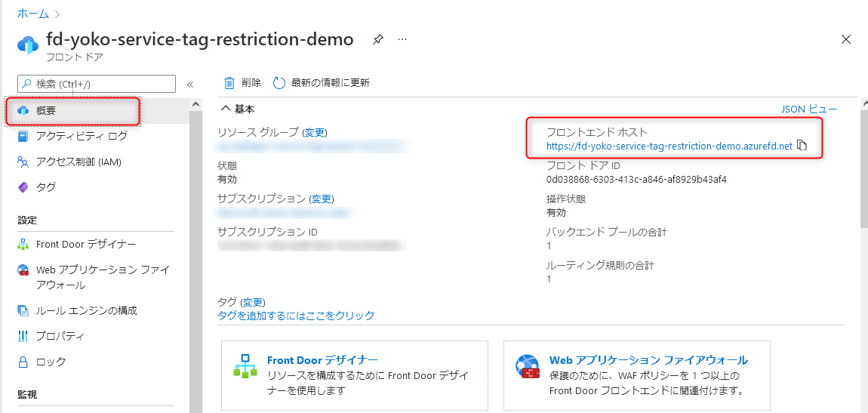Click the purple タグ label icon
This screenshot has width=868, height=413.
pos(23,188)
